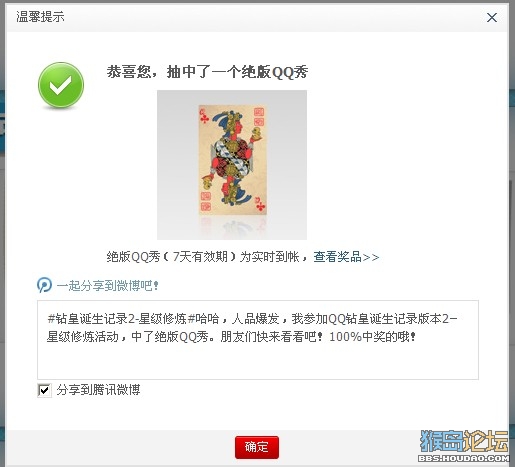This screenshot has height=467, width=515.
Task: Click the 猴岛论坛 watermark logo
Action: tap(464, 441)
